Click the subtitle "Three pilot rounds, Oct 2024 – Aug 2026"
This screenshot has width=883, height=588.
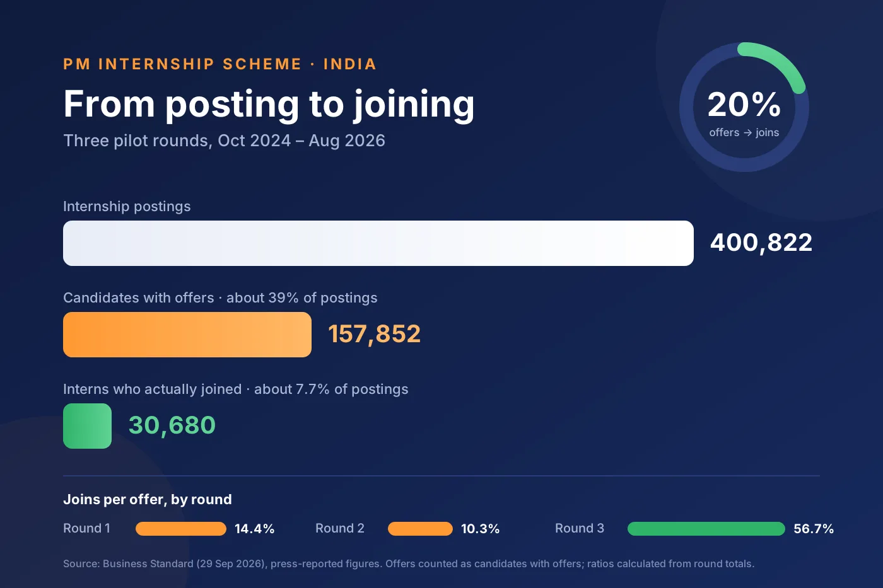tap(224, 141)
